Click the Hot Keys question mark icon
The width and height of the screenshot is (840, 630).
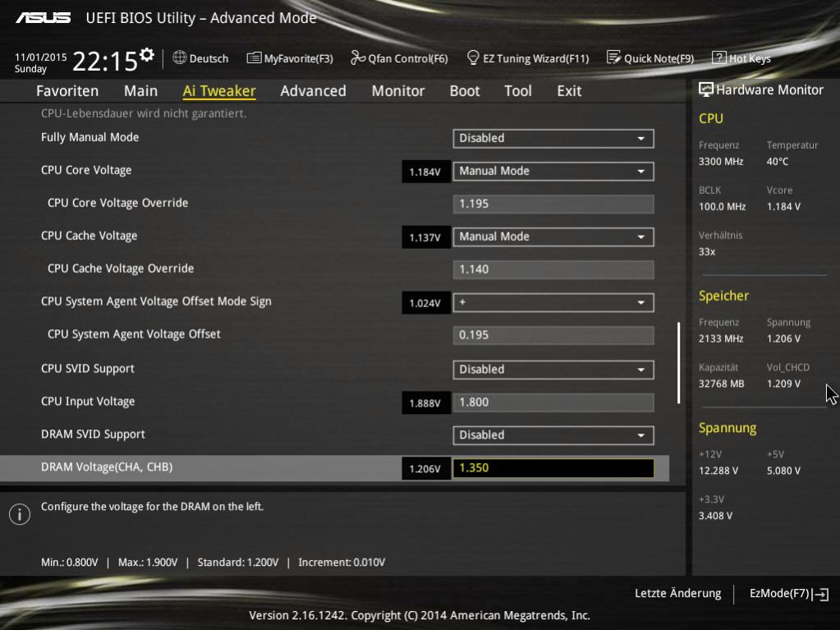[x=718, y=57]
